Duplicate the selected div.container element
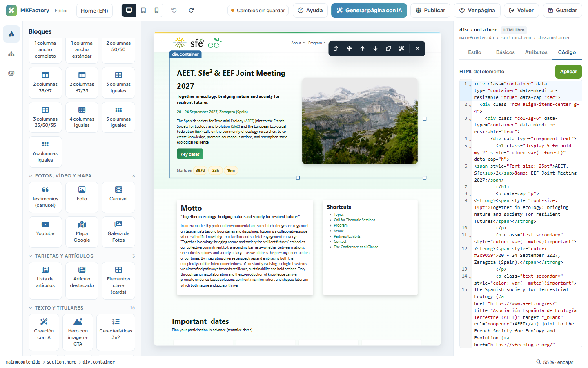The image size is (588, 368). tap(388, 48)
